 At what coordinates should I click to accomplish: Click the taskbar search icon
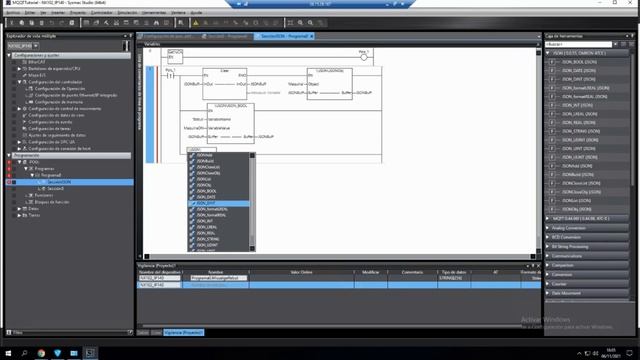(24, 353)
